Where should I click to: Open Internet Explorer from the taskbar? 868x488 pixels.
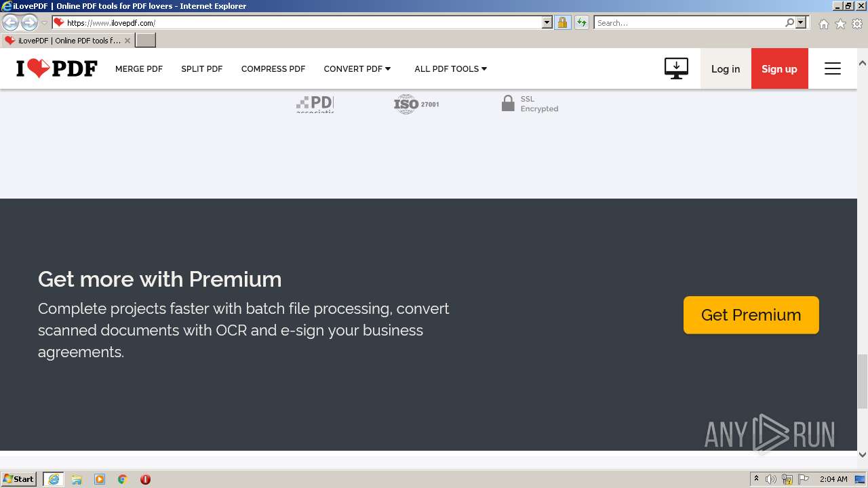tap(54, 479)
